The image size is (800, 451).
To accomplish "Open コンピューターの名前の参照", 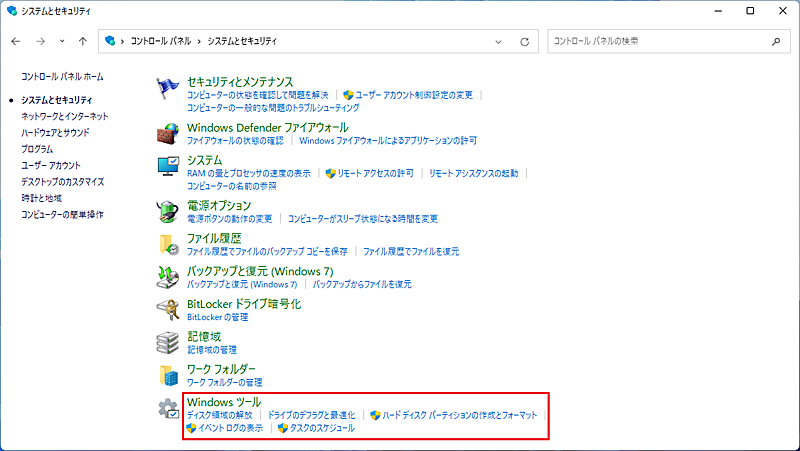I will [x=232, y=186].
